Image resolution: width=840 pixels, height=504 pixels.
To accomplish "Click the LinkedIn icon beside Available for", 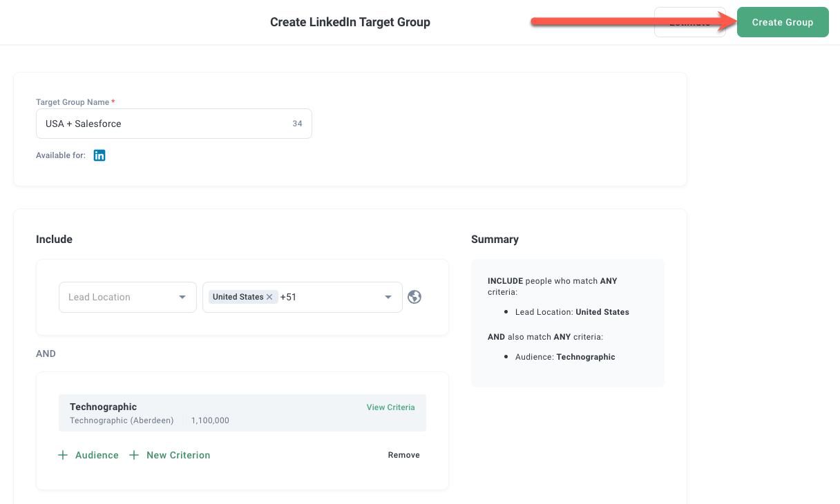I will [x=99, y=155].
